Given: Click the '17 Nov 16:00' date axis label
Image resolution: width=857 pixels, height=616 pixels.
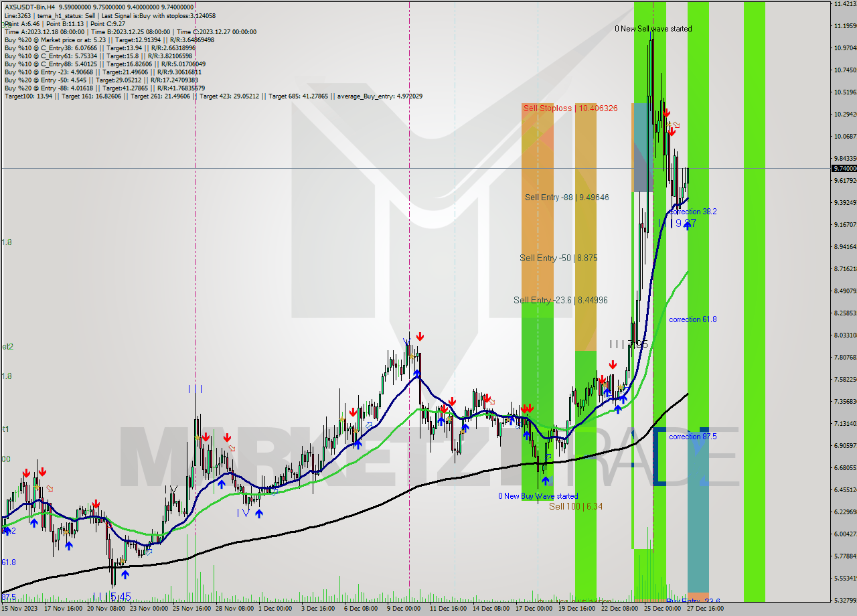Looking at the screenshot, I should click(x=62, y=609).
